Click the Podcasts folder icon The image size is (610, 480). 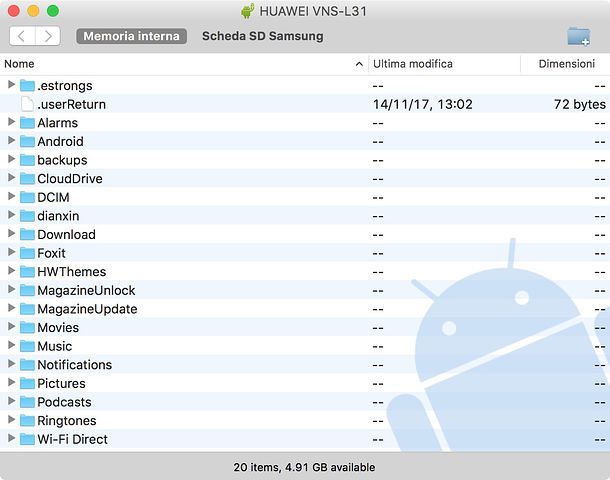click(27, 402)
